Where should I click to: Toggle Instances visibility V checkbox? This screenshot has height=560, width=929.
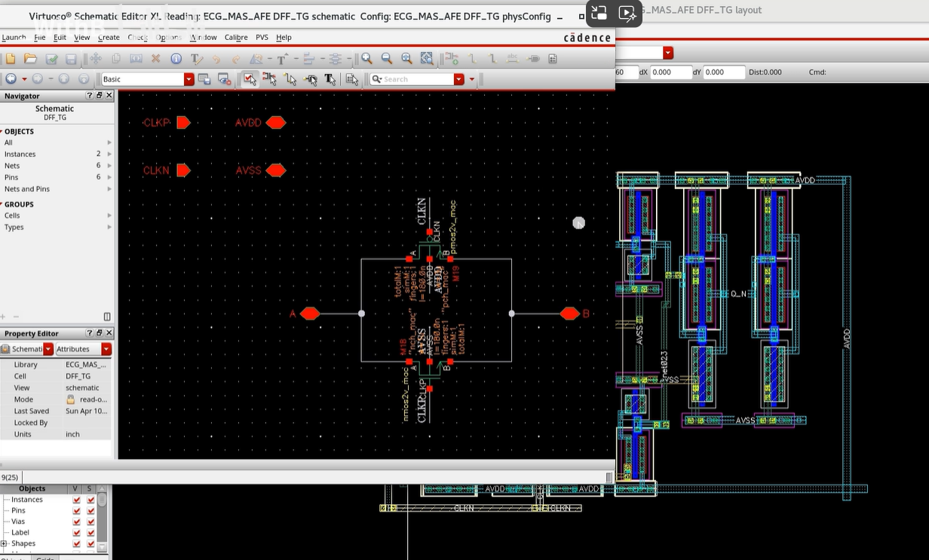(x=76, y=500)
